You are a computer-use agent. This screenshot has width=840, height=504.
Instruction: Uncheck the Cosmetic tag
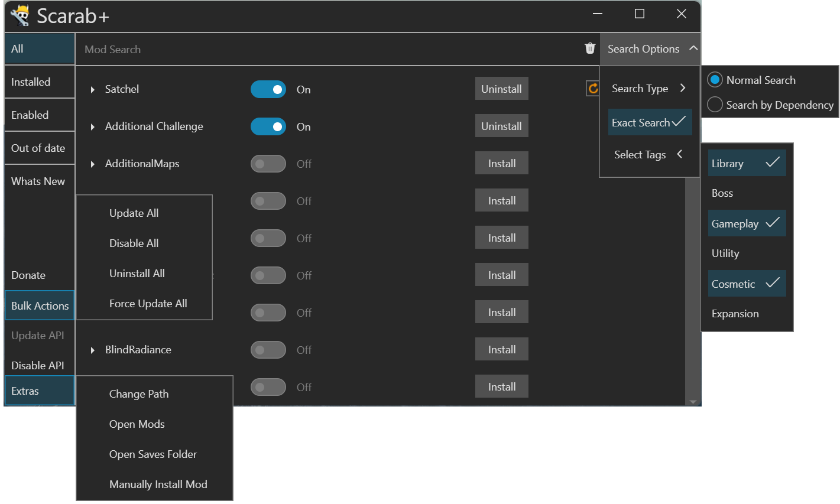[747, 284]
